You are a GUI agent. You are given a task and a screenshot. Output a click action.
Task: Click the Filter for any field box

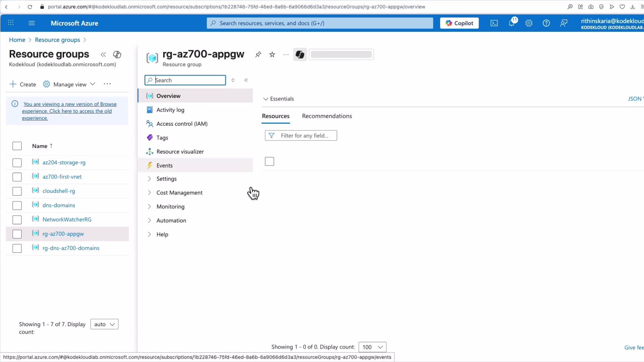pyautogui.click(x=301, y=135)
